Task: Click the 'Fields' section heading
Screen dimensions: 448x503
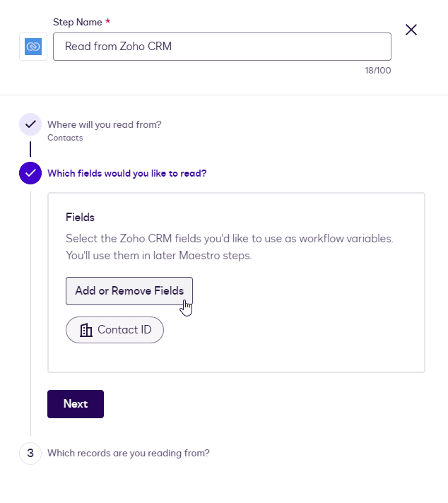Action: pos(80,218)
